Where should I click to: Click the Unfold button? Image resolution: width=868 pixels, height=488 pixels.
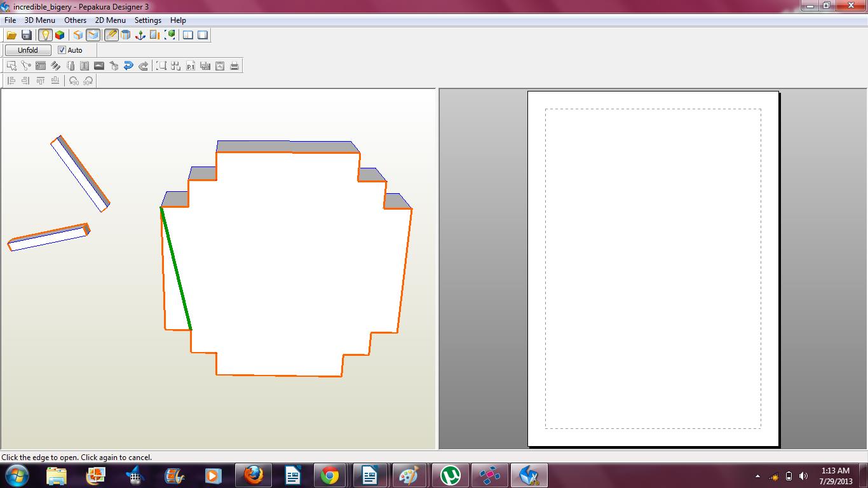click(27, 50)
